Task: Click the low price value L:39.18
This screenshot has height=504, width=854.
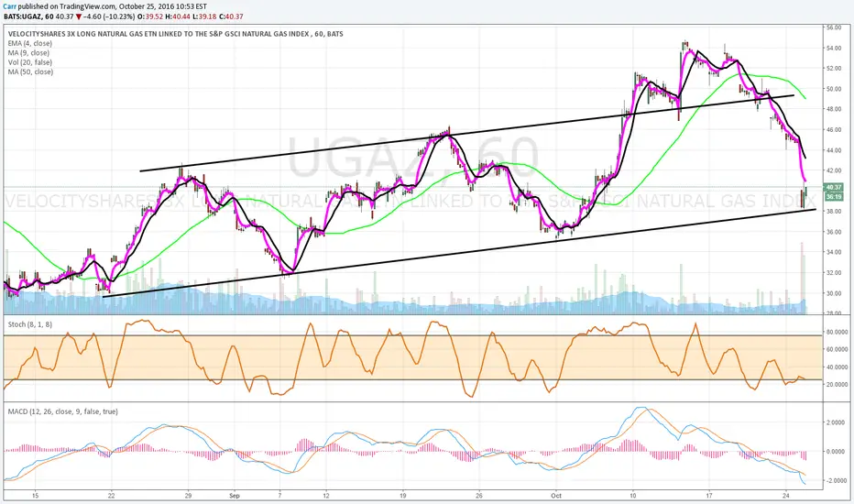Action: [x=206, y=16]
